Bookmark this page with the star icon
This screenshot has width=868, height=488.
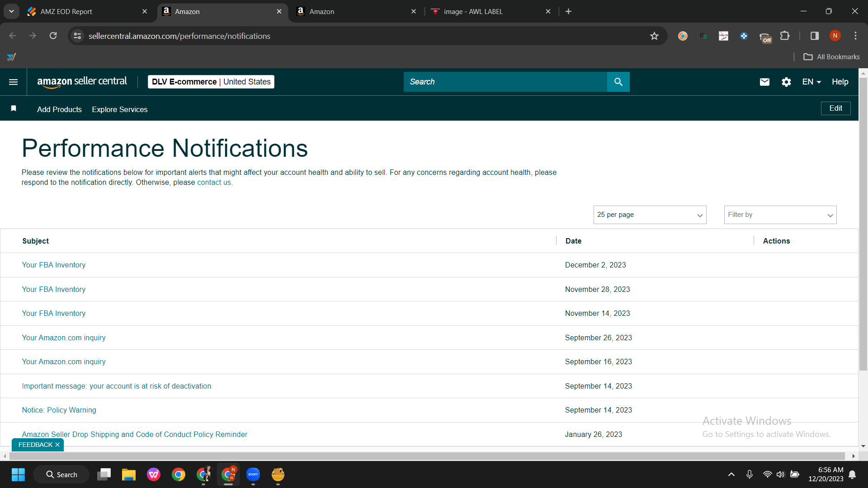pyautogui.click(x=654, y=36)
